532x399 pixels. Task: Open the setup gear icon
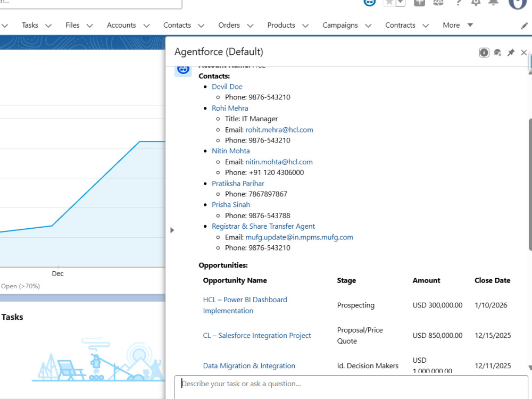tap(476, 3)
